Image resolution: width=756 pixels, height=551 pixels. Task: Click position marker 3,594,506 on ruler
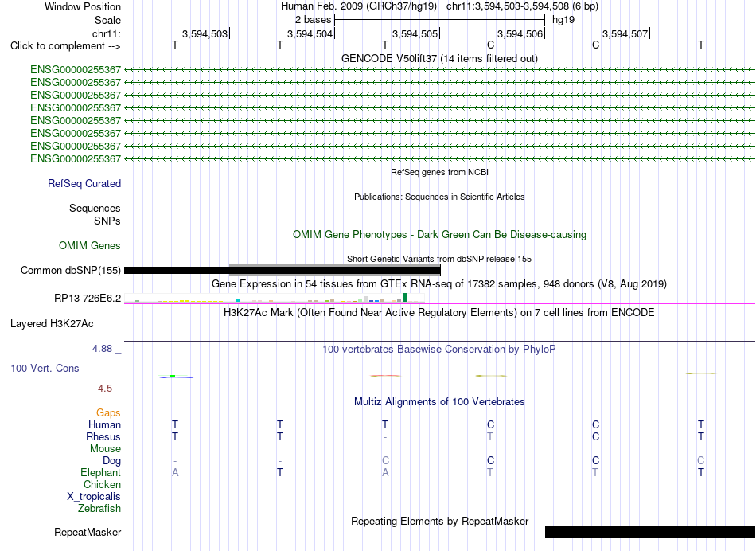tap(520, 33)
